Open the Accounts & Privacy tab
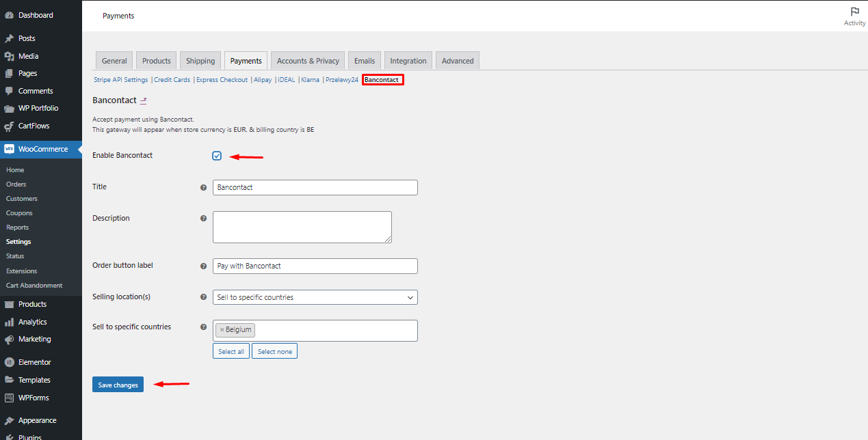868x440 pixels. (308, 61)
